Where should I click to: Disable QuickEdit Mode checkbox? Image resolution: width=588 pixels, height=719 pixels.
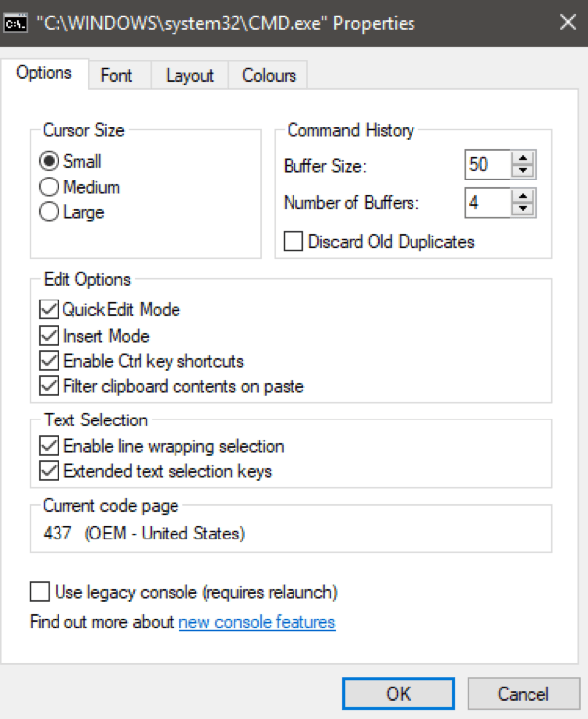click(x=49, y=309)
